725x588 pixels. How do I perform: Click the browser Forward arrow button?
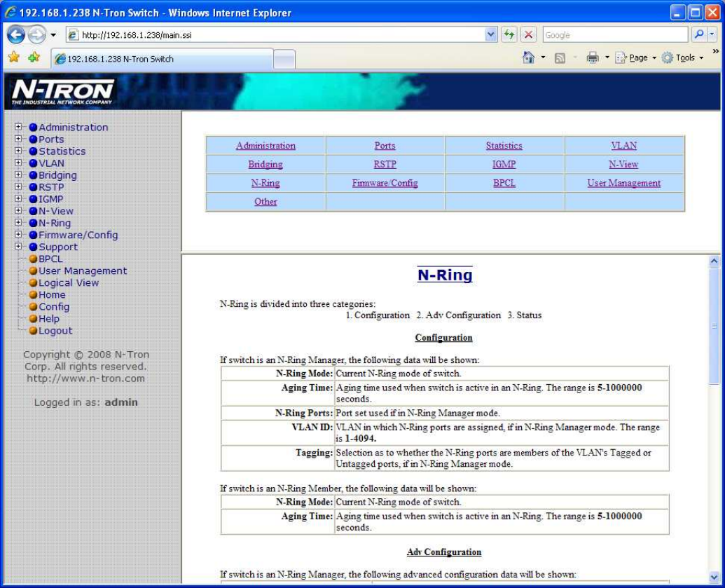point(37,34)
